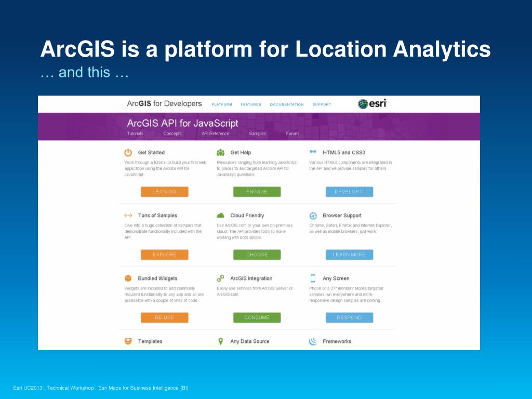Click the Tons of Samples heading text
Image resolution: width=532 pixels, height=399 pixels.
coord(157,216)
